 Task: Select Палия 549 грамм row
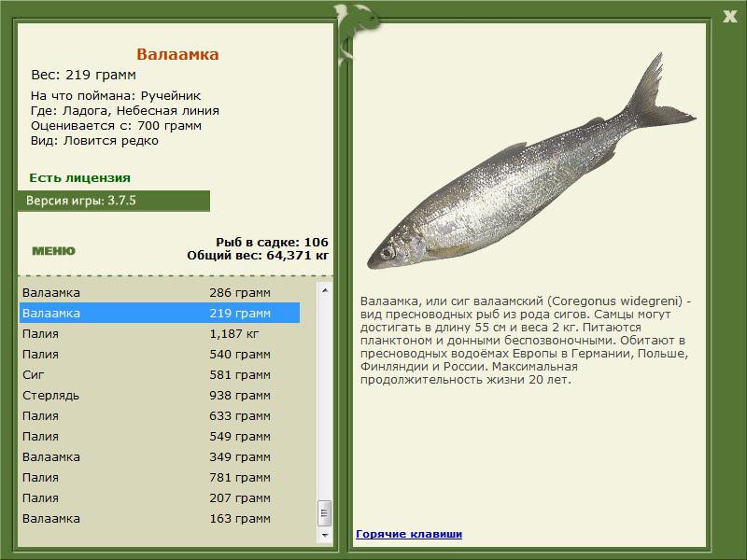pos(159,437)
